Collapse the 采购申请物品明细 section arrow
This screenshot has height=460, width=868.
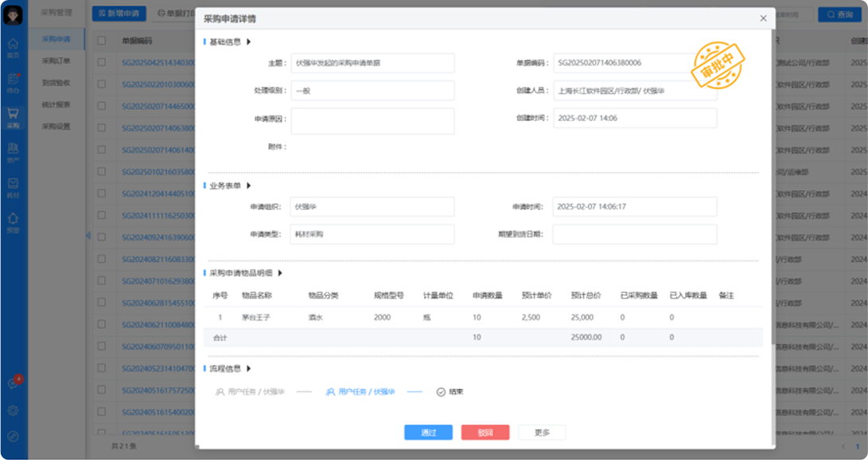coord(280,273)
